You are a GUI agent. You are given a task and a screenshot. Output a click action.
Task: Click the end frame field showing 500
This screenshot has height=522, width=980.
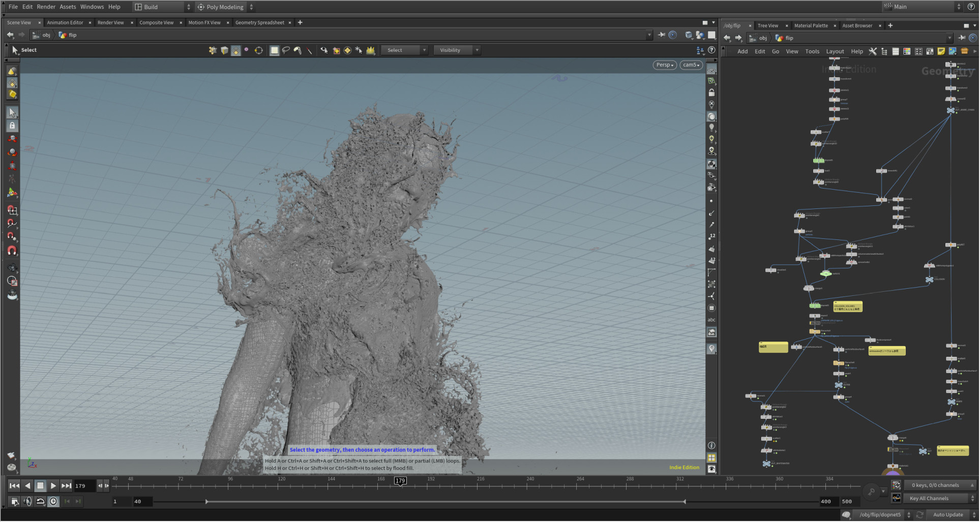coord(851,502)
